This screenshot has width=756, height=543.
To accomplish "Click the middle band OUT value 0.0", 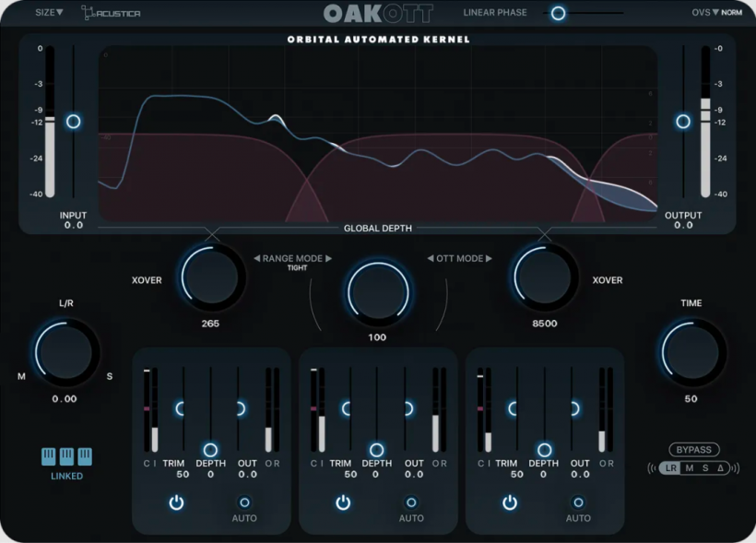I will [414, 475].
